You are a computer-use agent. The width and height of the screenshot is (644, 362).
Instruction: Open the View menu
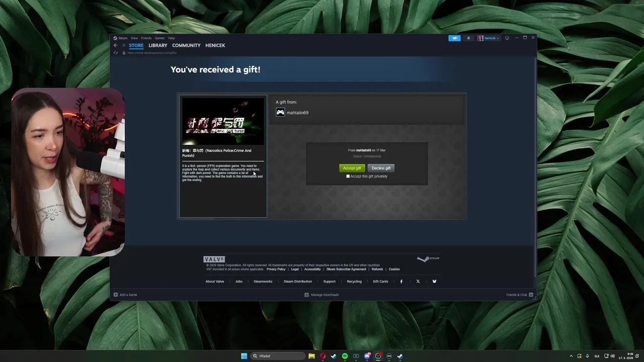(134, 38)
